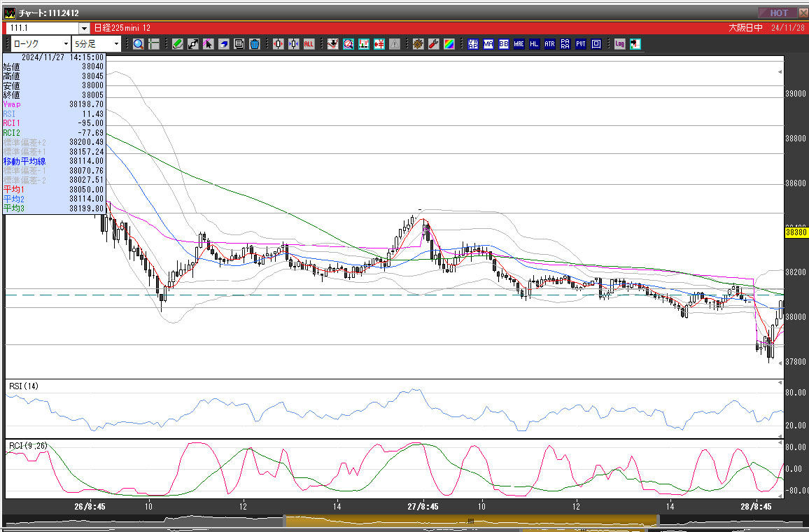Select the eraser tool
Viewport: 809px width, 532px height.
coord(223,44)
